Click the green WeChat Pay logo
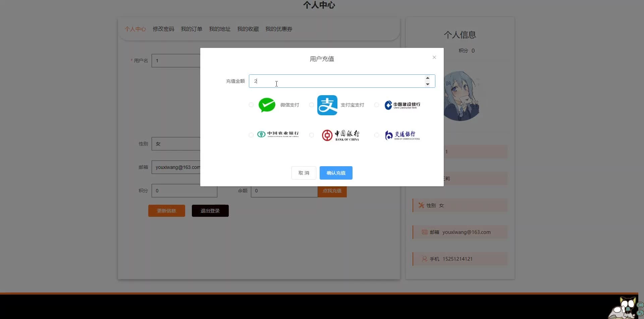Screen dimensions: 644x319 coord(267,105)
